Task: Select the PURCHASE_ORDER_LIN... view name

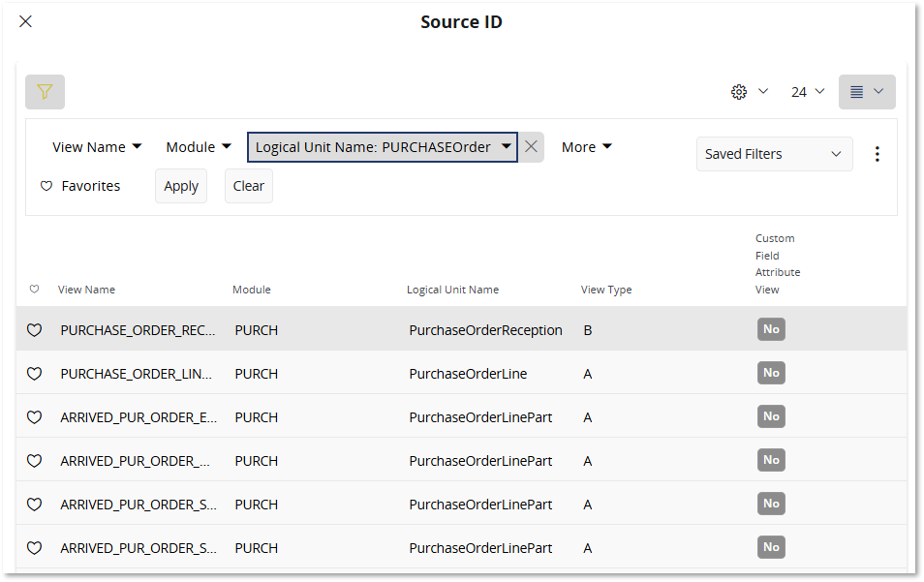Action: [x=137, y=374]
